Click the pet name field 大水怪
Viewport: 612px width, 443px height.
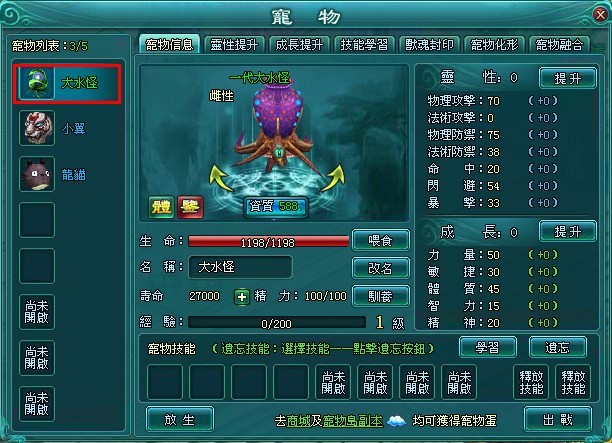click(x=240, y=267)
